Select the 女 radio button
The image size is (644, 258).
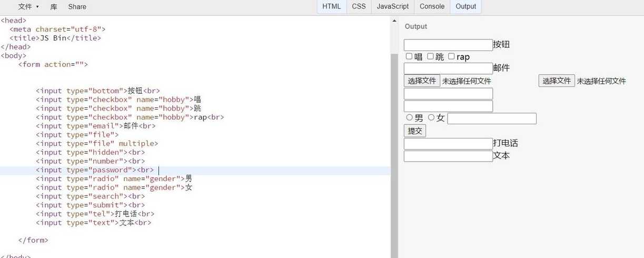431,117
